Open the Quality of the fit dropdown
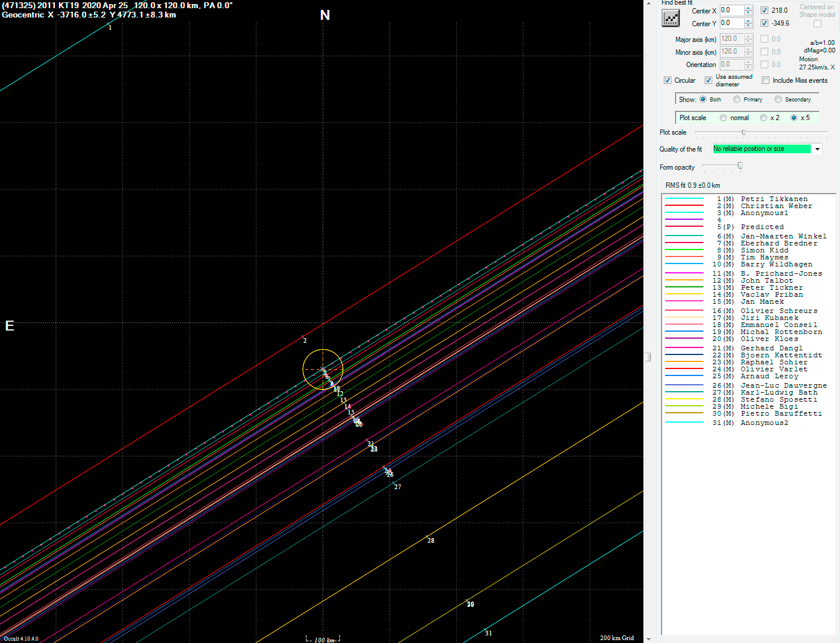 (x=817, y=149)
